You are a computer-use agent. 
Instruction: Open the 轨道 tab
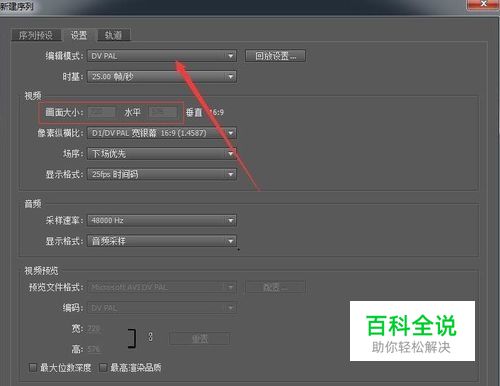tap(113, 35)
